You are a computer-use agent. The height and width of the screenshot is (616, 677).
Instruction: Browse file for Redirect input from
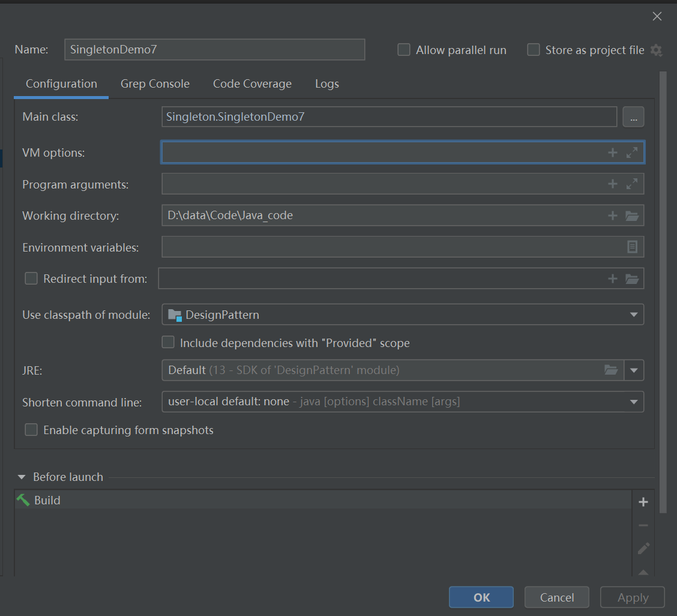coord(632,279)
